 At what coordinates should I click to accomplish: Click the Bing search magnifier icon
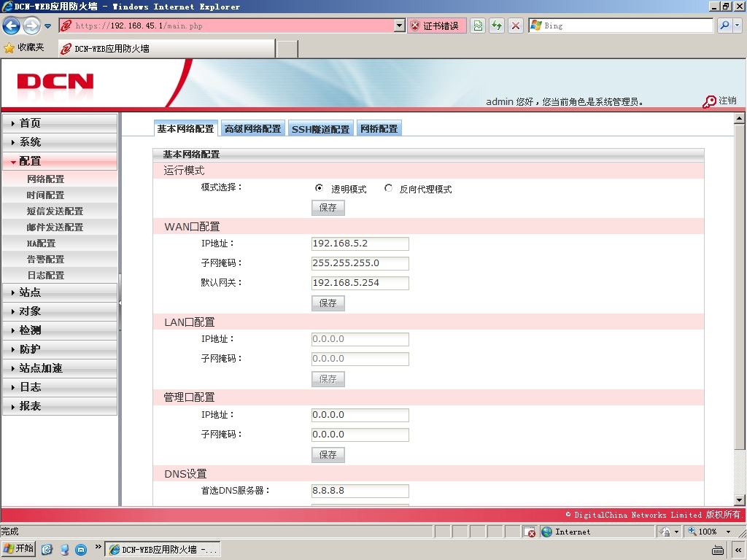coord(724,26)
